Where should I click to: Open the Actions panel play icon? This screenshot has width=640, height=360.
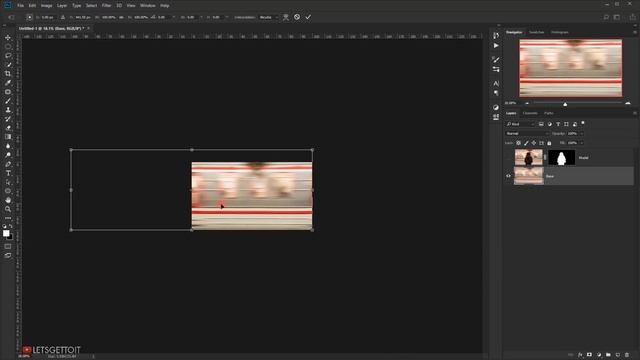496,46
